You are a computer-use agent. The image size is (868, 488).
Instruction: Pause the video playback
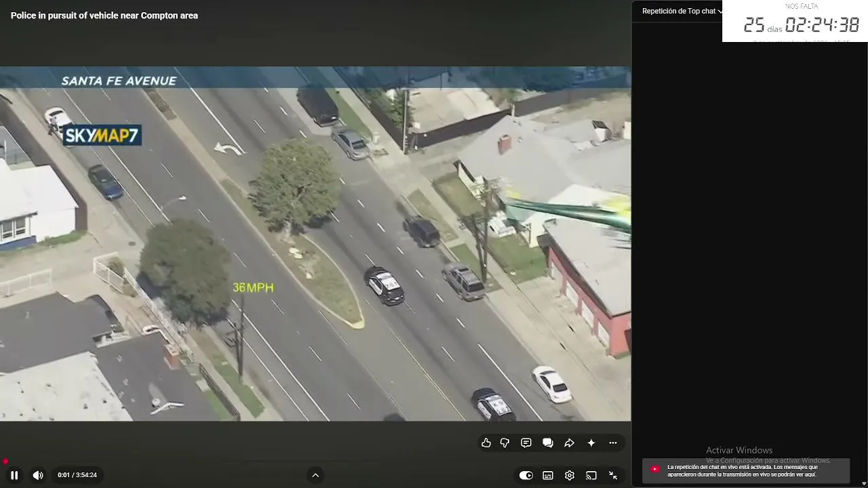pos(14,475)
